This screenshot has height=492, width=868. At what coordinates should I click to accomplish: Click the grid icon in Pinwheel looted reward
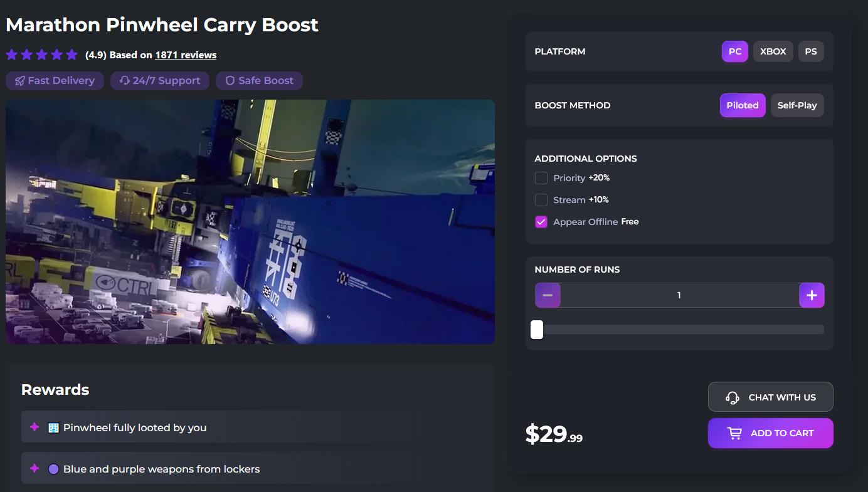53,427
